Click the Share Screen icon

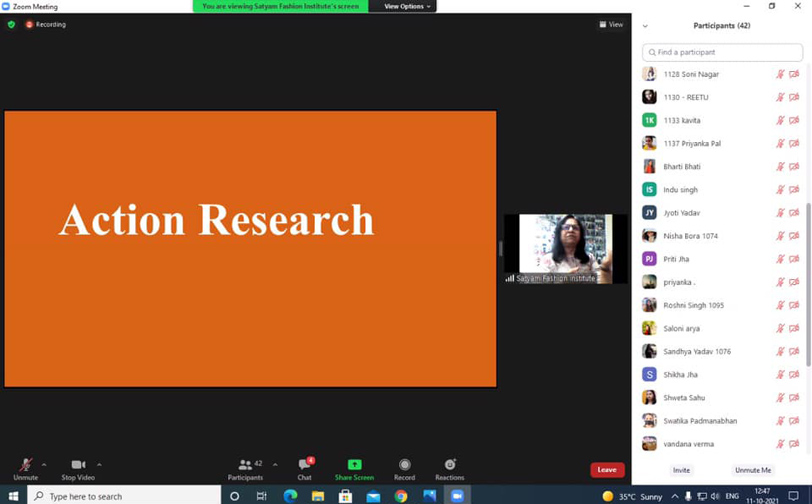(354, 465)
